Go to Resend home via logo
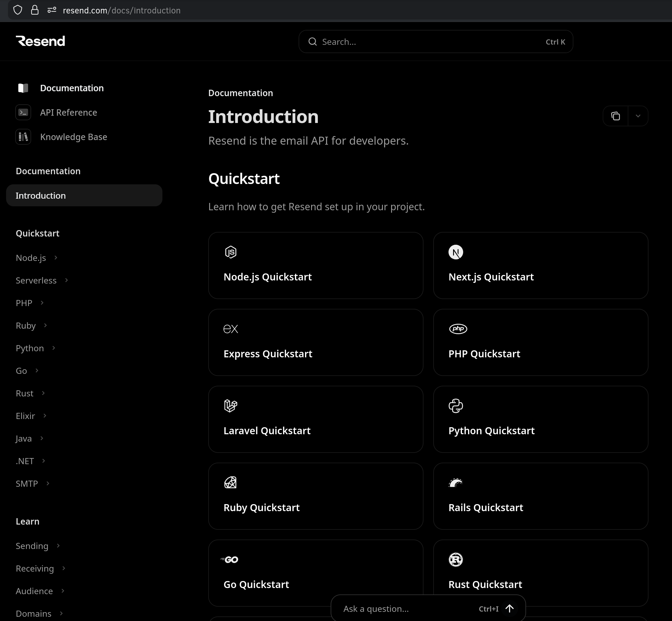672x621 pixels. [40, 41]
